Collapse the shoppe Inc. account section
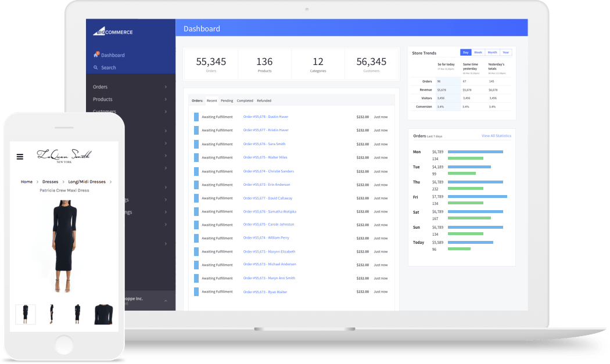 point(167,300)
